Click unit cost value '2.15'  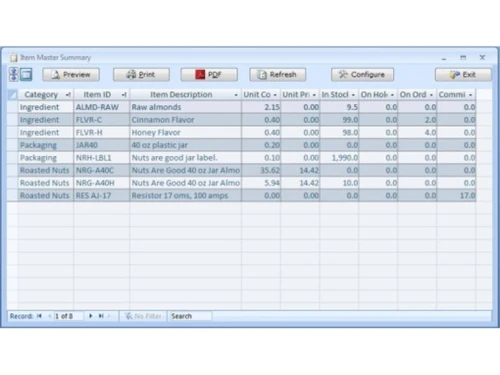pos(261,107)
